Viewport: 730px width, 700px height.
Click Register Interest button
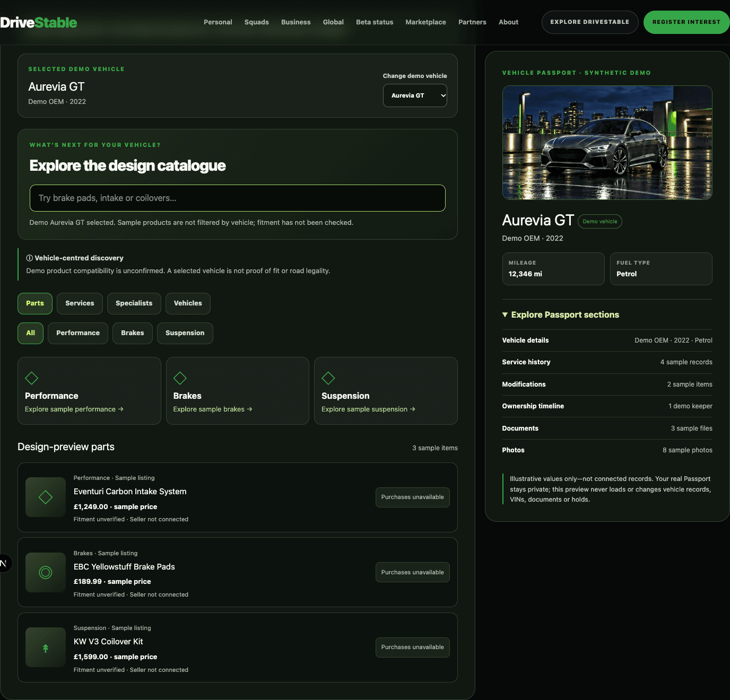(x=686, y=22)
